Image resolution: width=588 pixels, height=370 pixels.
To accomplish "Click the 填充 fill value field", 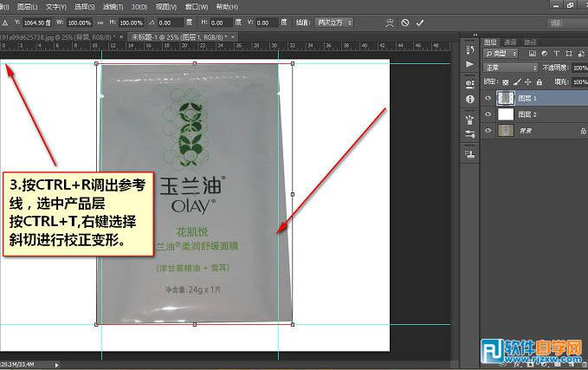I will click(x=579, y=81).
